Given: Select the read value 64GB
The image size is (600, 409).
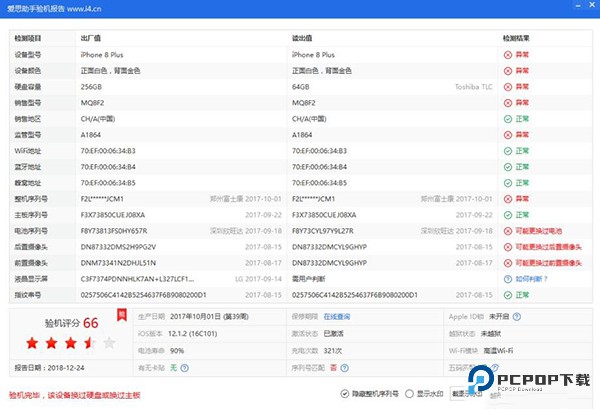Looking at the screenshot, I should click(300, 87).
